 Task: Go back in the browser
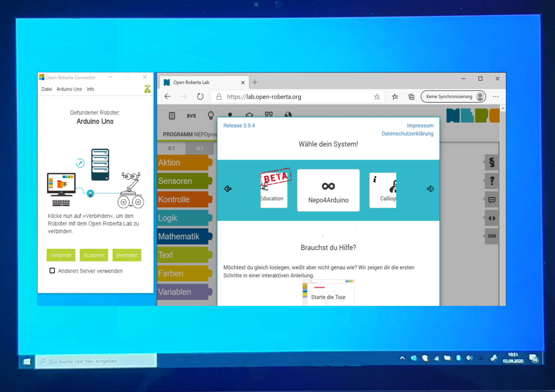pyautogui.click(x=167, y=96)
